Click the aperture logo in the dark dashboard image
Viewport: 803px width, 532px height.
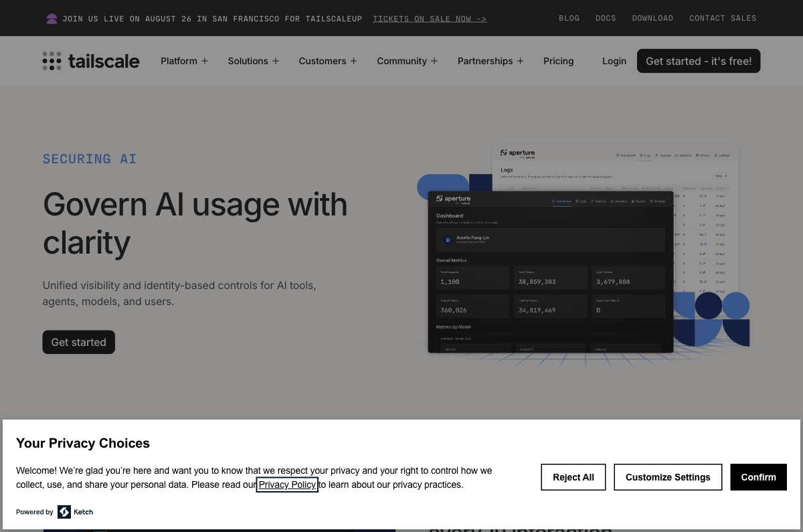453,199
